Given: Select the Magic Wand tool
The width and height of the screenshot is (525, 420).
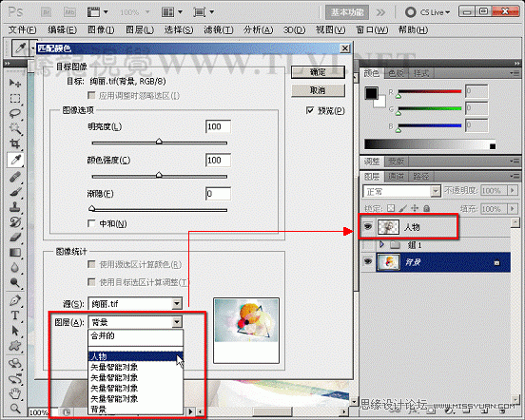Looking at the screenshot, I should click(14, 128).
